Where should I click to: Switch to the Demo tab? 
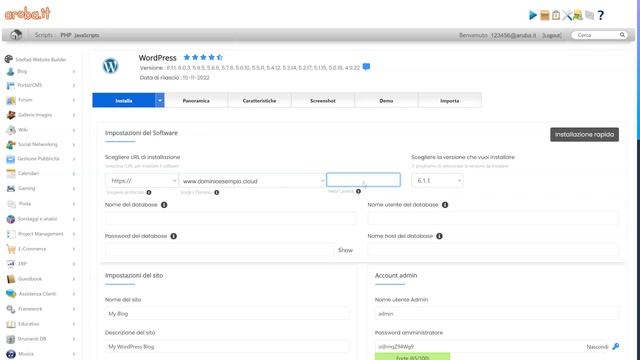(386, 100)
